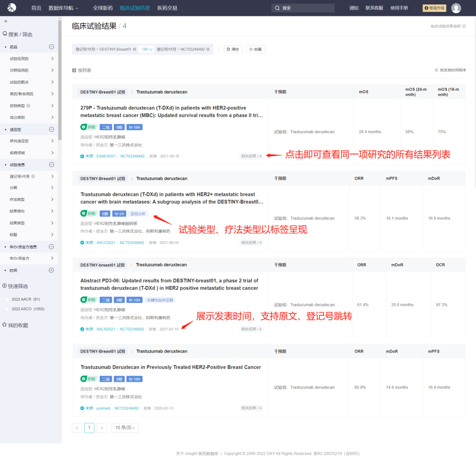This screenshot has width=476, height=464.
Task: Select page 1 in pagination
Action: [x=89, y=428]
